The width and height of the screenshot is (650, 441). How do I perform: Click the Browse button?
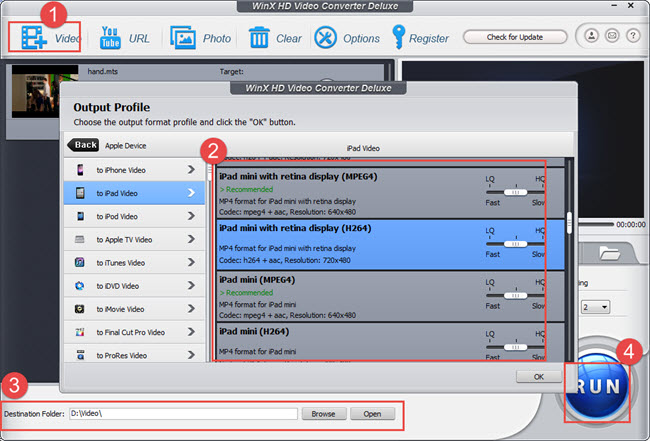click(x=323, y=414)
